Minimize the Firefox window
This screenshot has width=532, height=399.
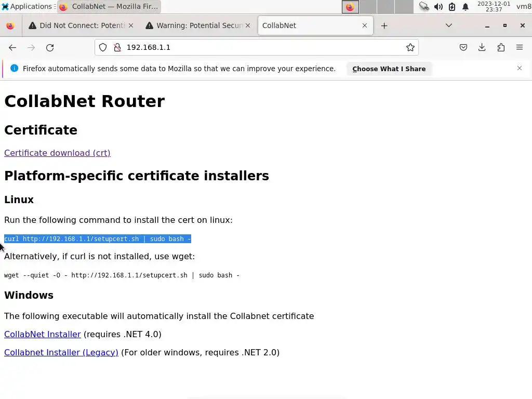(487, 26)
